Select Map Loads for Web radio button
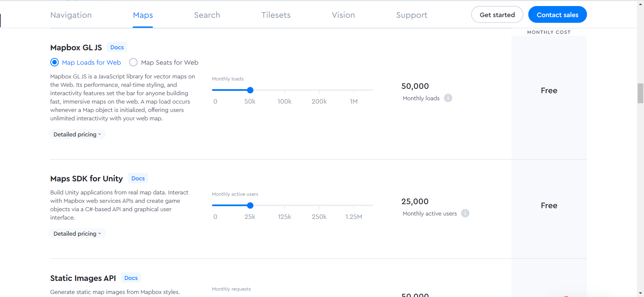Screen dimensions: 644x297 coord(54,62)
